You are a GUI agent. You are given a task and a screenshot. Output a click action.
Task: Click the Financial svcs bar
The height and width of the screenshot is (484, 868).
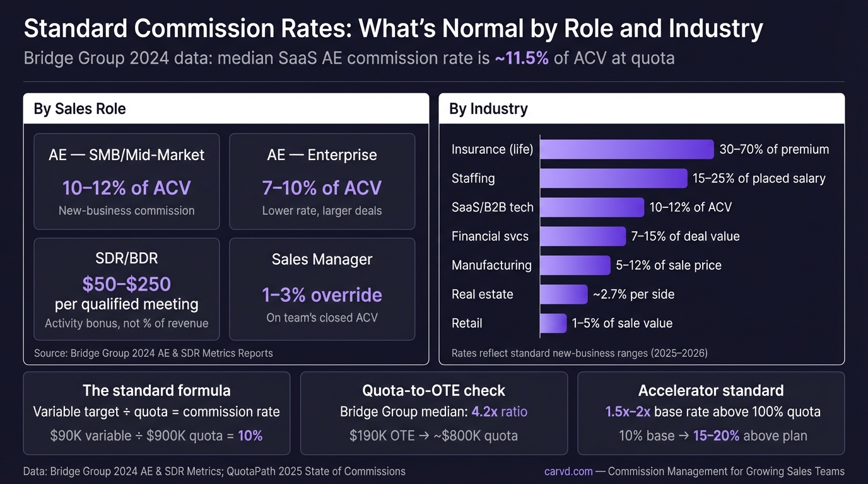point(582,236)
